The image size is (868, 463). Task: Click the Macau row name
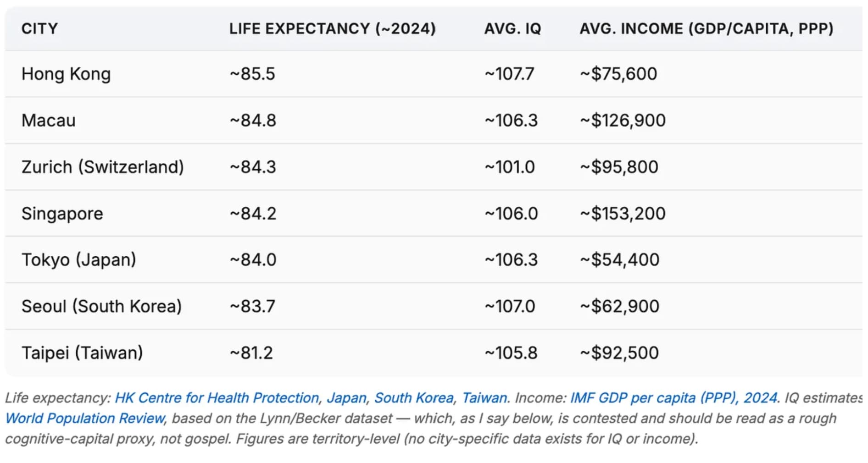(49, 121)
